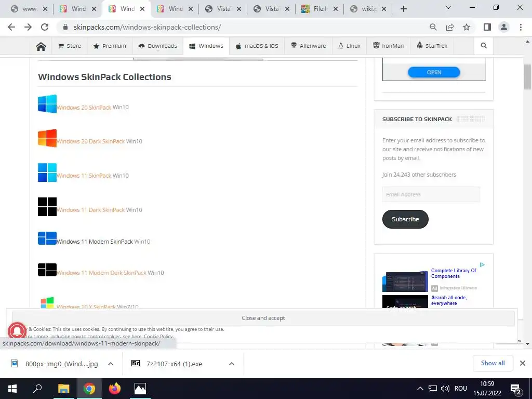Open Complete Library Of Components ad link
Image resolution: width=532 pixels, height=399 pixels.
pyautogui.click(x=454, y=273)
